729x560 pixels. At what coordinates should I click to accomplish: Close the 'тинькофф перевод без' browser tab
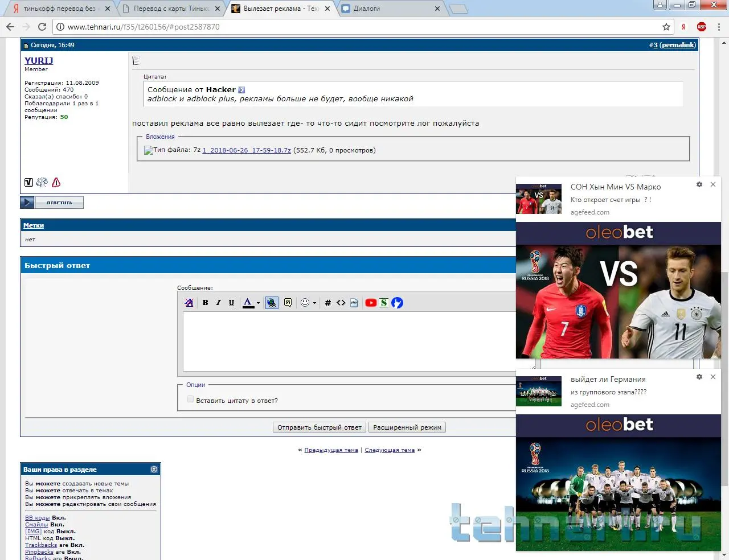pyautogui.click(x=108, y=9)
